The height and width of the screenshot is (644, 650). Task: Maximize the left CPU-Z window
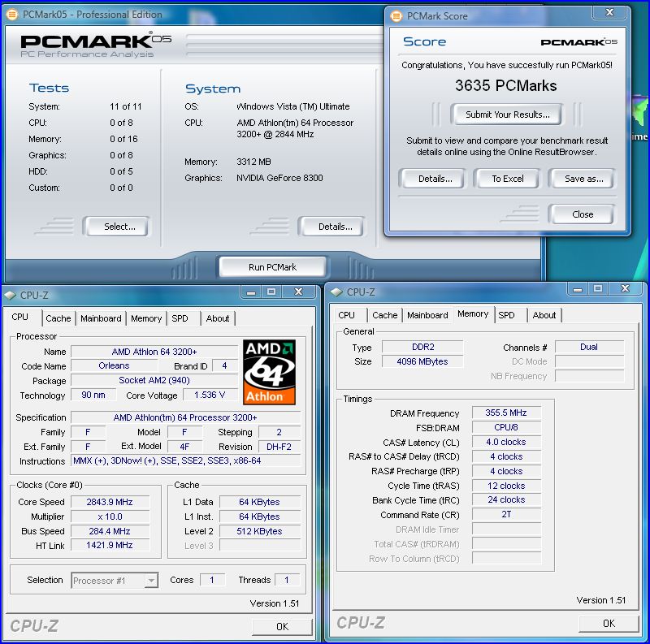point(271,292)
